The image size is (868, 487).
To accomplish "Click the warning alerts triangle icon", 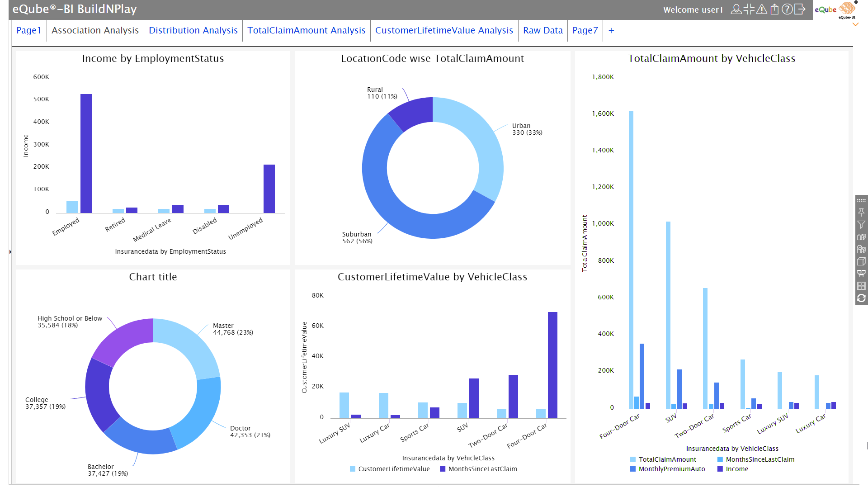I will 762,9.
